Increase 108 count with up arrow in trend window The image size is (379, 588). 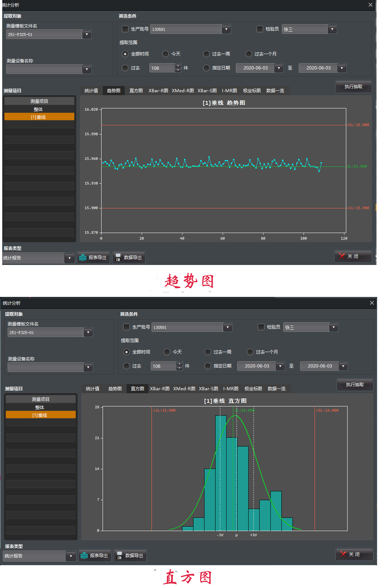[x=178, y=66]
